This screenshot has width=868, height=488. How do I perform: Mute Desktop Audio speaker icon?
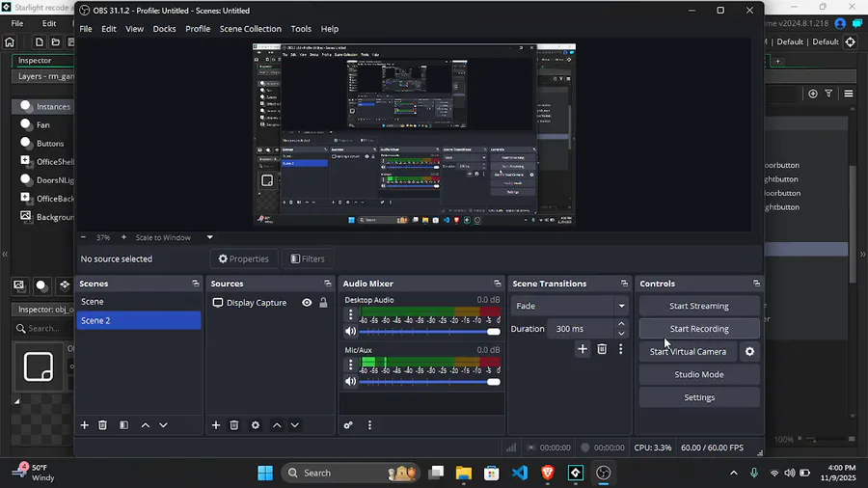pyautogui.click(x=350, y=332)
